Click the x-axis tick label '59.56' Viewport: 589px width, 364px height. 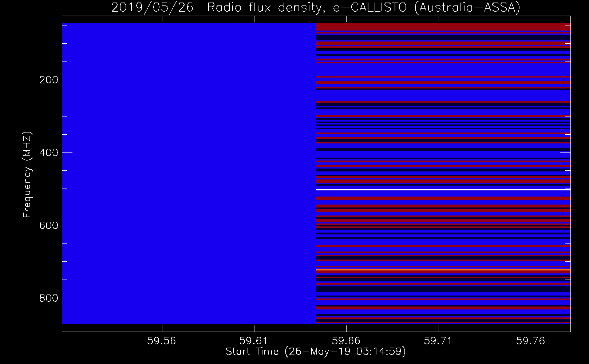(x=161, y=341)
